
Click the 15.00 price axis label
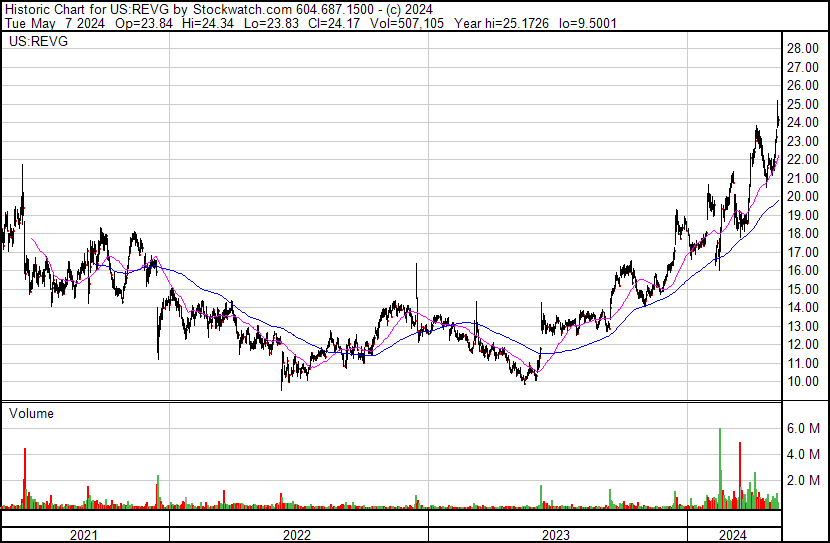[802, 289]
